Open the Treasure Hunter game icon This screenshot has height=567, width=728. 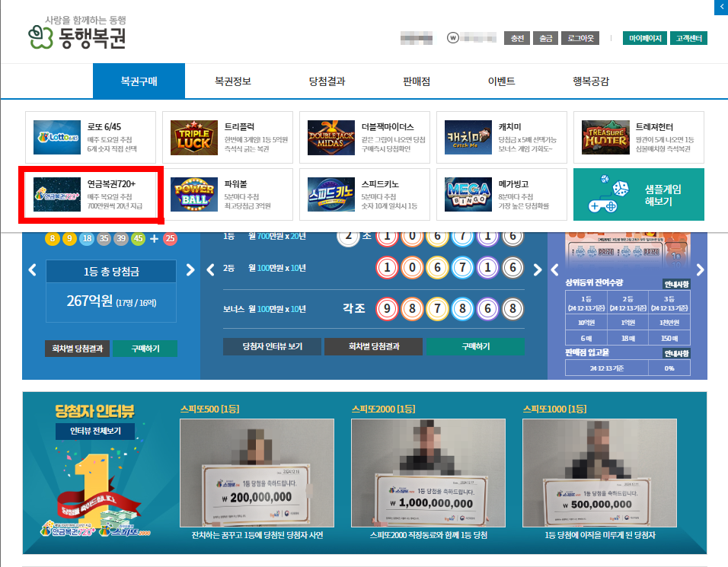coord(605,137)
